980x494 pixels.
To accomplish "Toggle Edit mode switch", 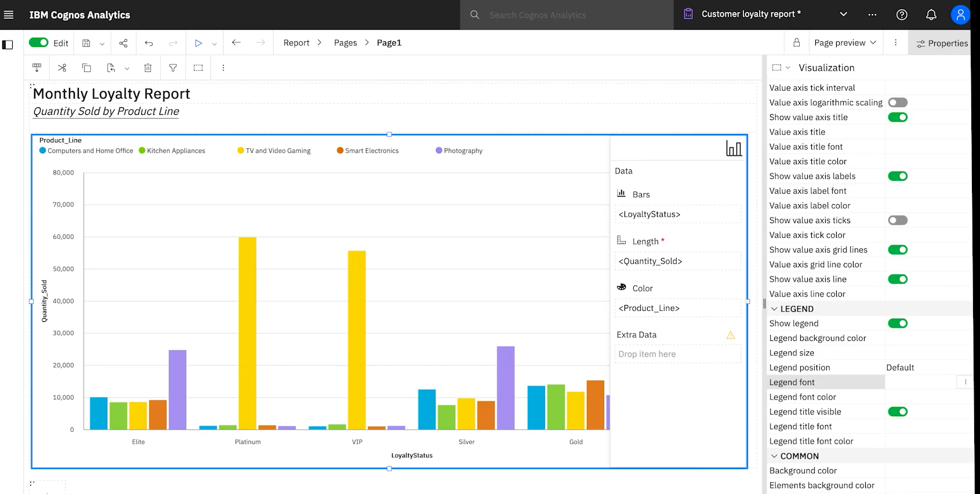I will [39, 42].
